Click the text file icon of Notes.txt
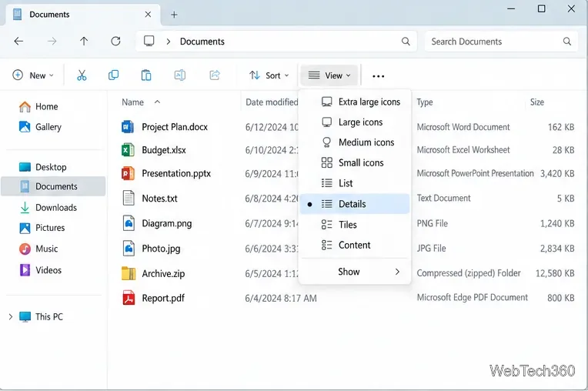Image resolution: width=588 pixels, height=391 pixels. coord(129,198)
